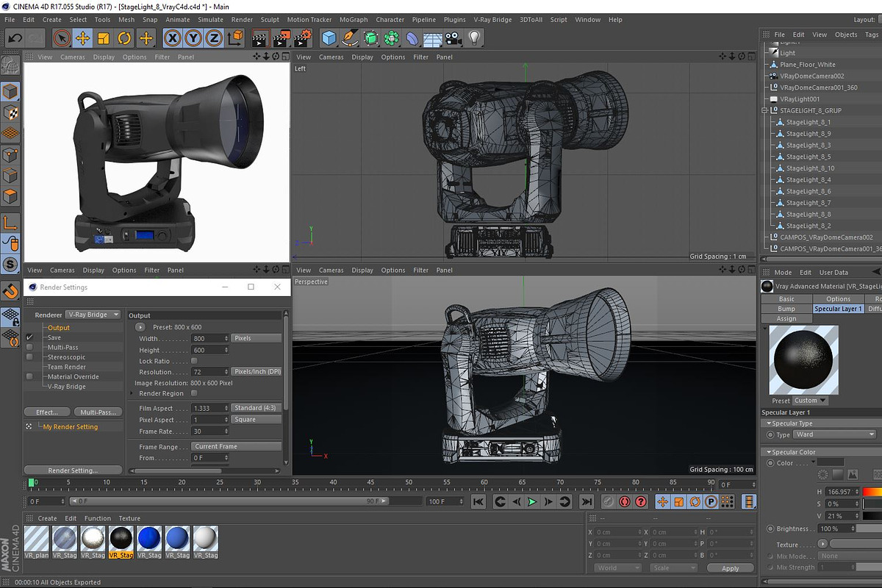Open the Subdivision Surface generator icon
This screenshot has width=882, height=588.
[371, 38]
